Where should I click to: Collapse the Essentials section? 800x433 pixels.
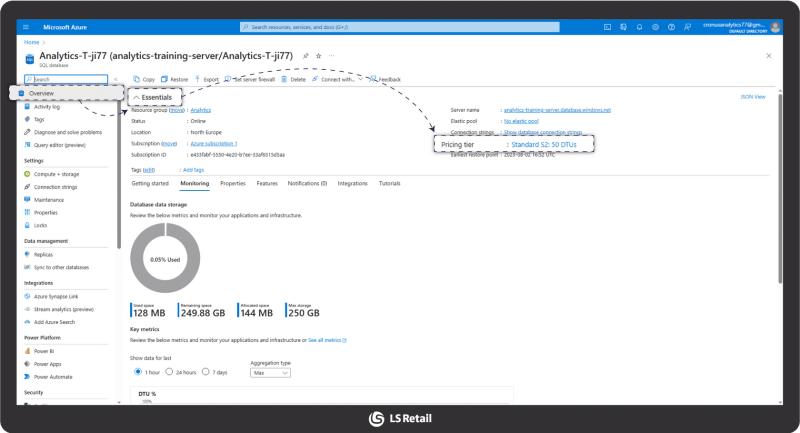[x=136, y=97]
